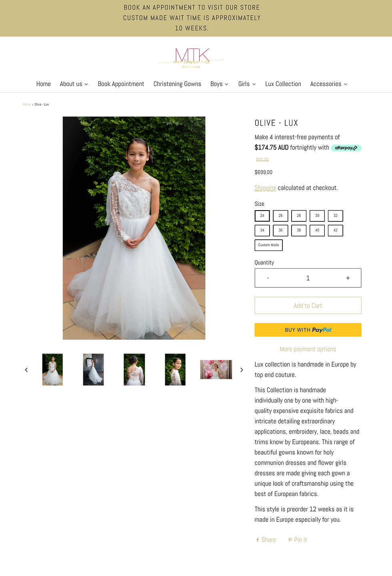The image size is (392, 576).
Task: Click the Afterpay badge
Action: pos(346,148)
